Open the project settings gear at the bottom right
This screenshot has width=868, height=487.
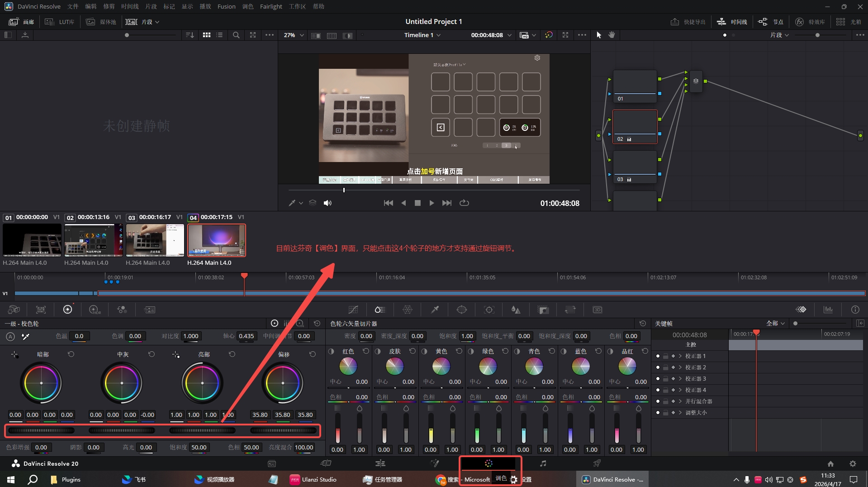[853, 463]
